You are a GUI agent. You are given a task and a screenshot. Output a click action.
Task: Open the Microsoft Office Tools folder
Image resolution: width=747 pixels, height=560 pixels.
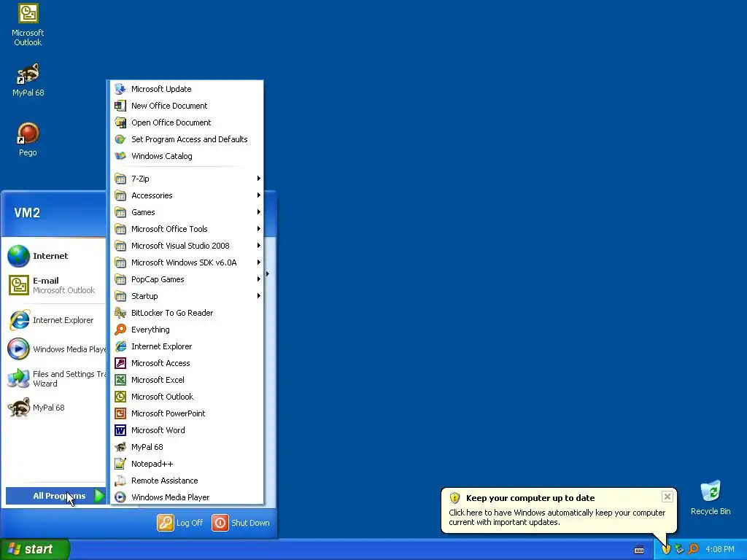187,229
